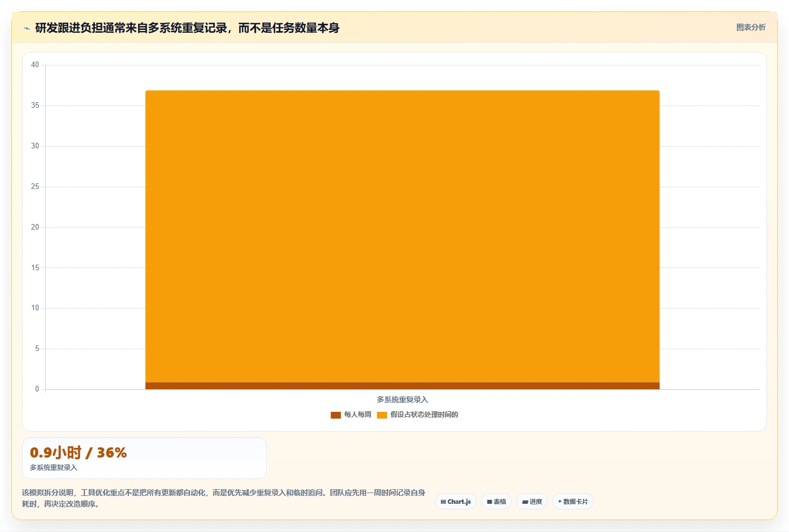Click the 每人每周 legend label

358,415
